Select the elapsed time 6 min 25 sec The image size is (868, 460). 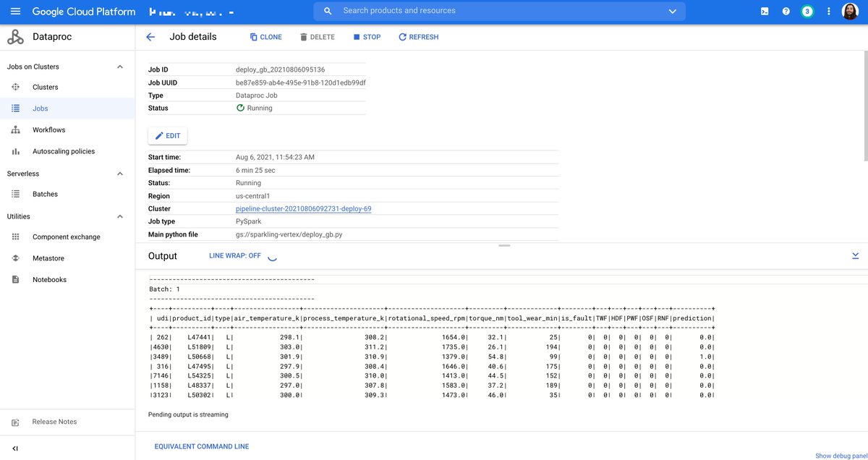coord(255,171)
